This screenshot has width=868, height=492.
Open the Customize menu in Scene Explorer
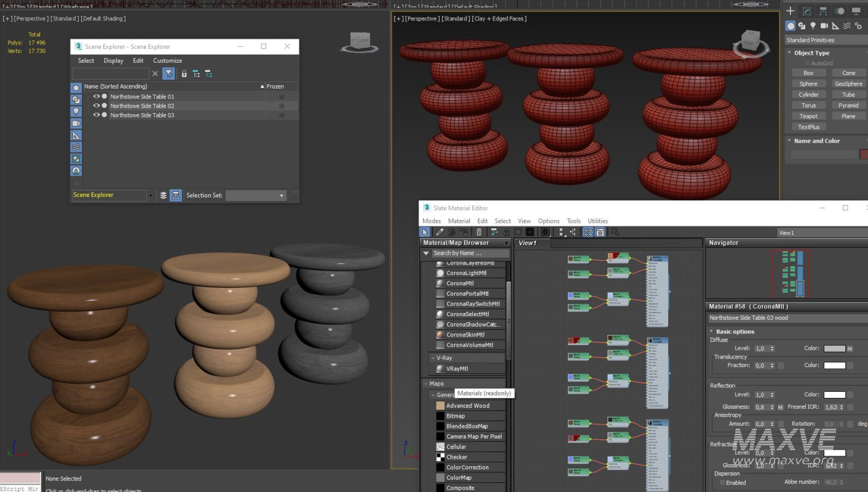tap(167, 61)
